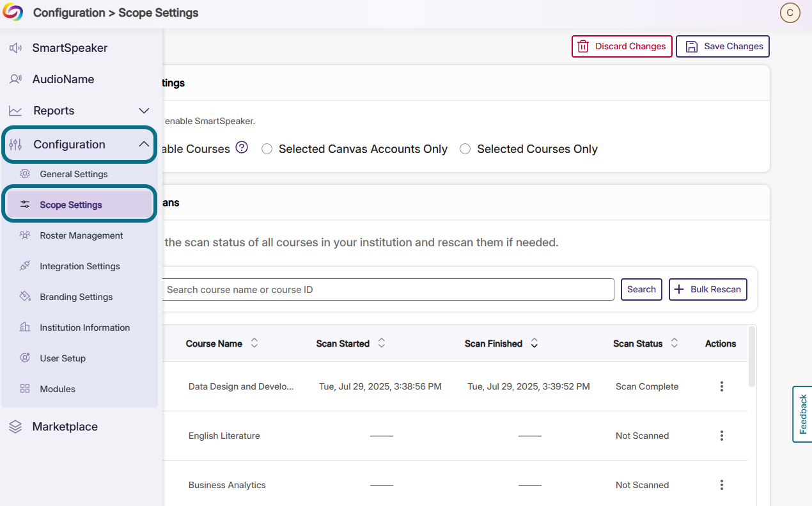Screen dimensions: 812x506
Task: Click the Configuration sliders icon
Action: [16, 145]
